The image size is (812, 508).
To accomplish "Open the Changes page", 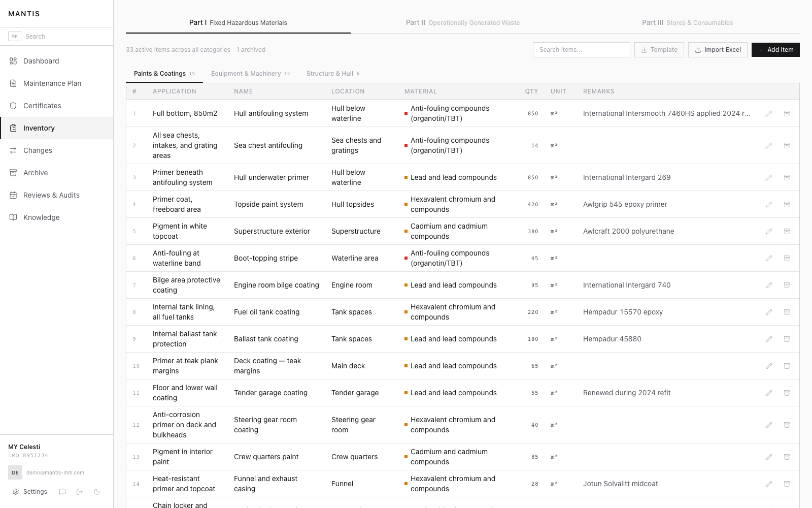I will pyautogui.click(x=56, y=150).
